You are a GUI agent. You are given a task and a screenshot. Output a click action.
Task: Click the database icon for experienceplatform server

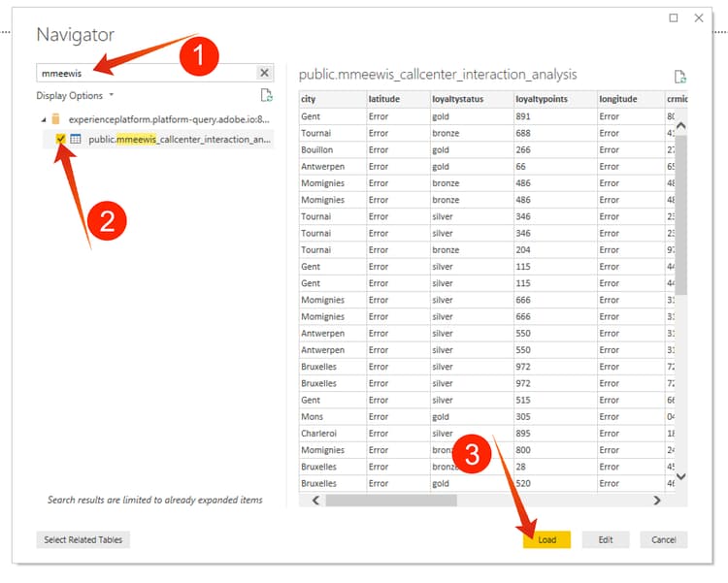pyautogui.click(x=55, y=119)
